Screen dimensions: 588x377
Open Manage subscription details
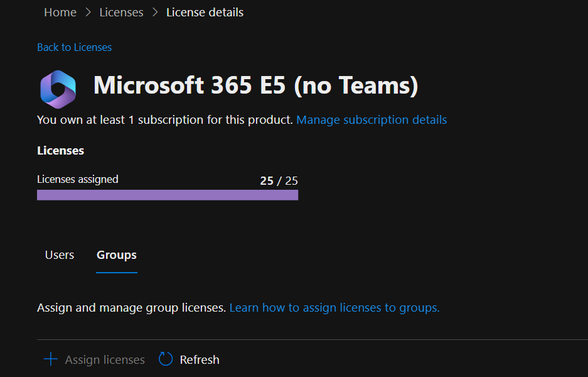click(371, 119)
